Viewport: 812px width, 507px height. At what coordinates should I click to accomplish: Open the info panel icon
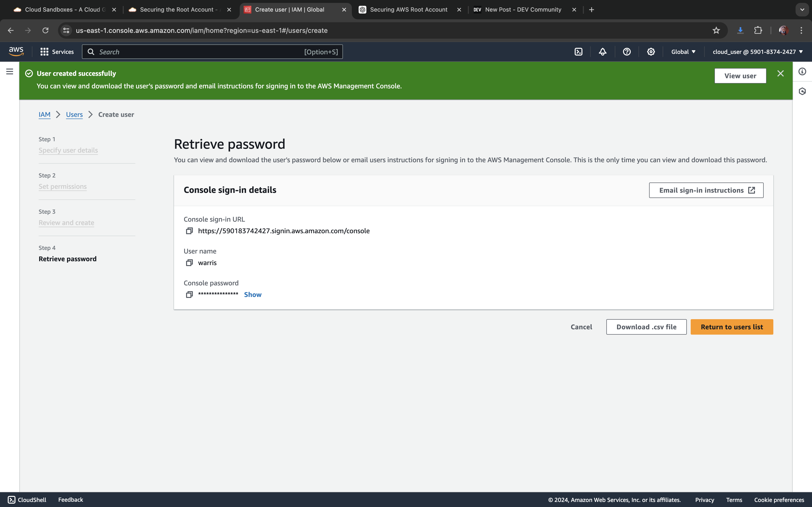pyautogui.click(x=802, y=71)
